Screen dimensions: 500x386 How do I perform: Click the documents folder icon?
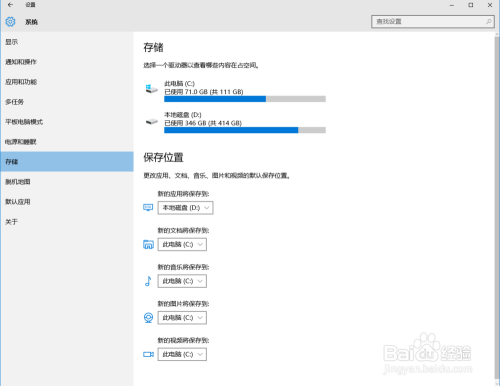pyautogui.click(x=148, y=245)
